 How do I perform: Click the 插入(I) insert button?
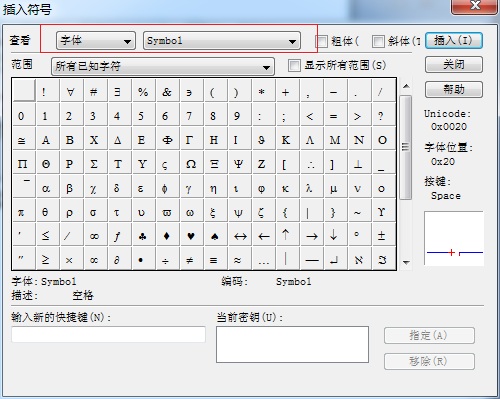click(x=454, y=41)
